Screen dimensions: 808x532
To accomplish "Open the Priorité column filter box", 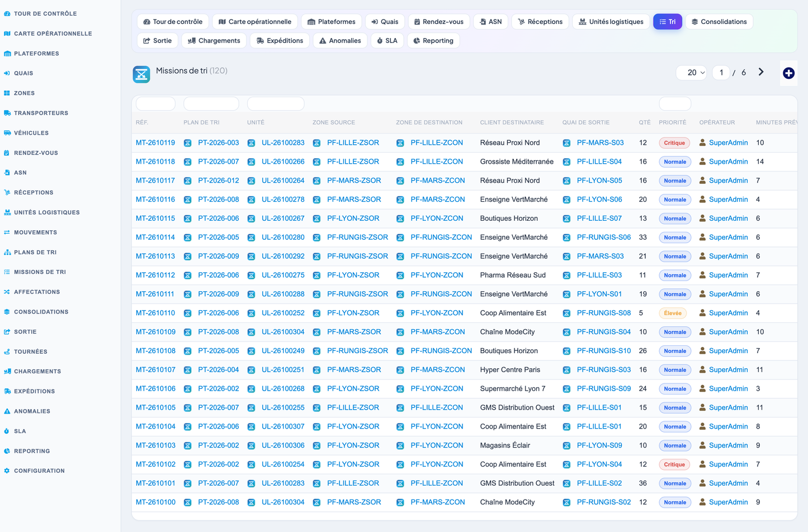I will (675, 104).
